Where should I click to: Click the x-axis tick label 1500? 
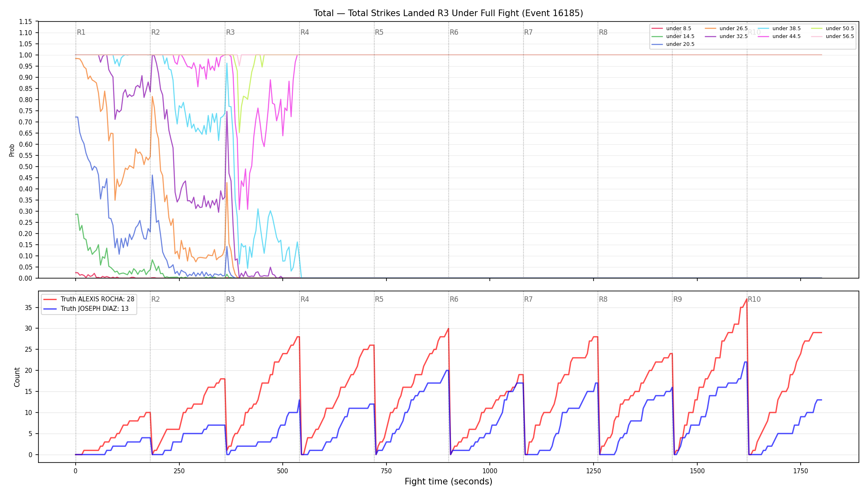[x=697, y=471]
